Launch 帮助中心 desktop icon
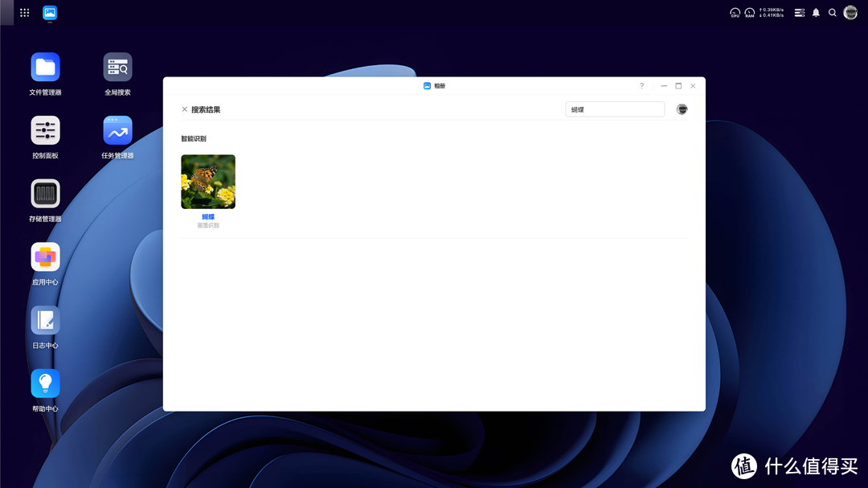 coord(45,383)
